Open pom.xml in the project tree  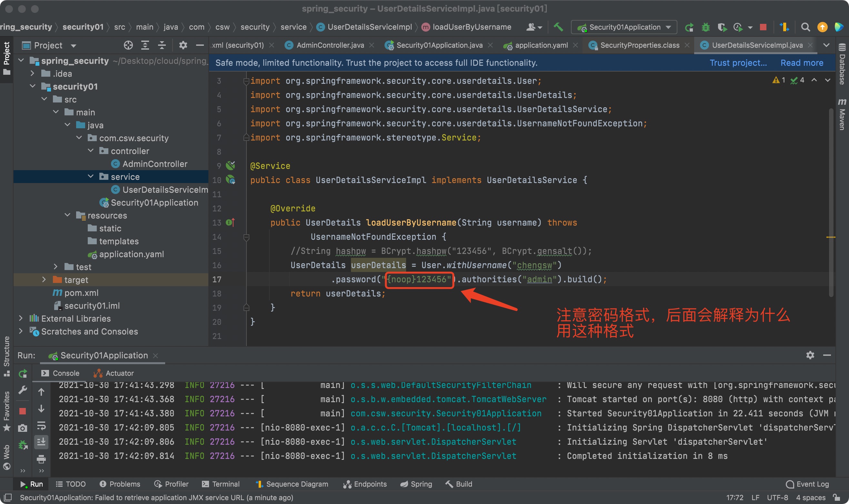pyautogui.click(x=81, y=292)
